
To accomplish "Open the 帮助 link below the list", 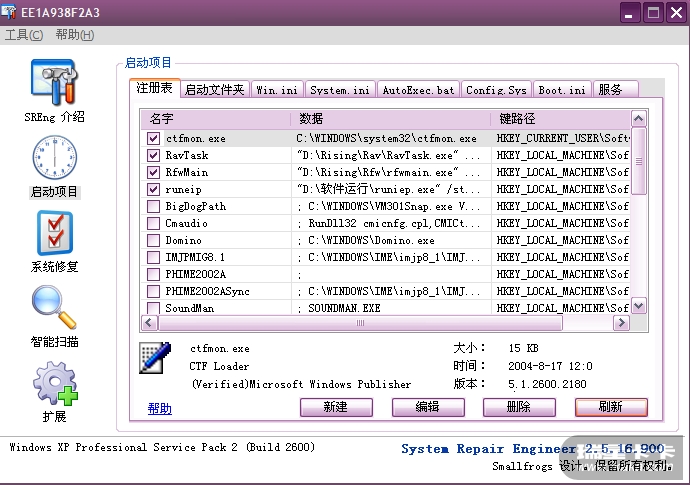I will pyautogui.click(x=159, y=408).
